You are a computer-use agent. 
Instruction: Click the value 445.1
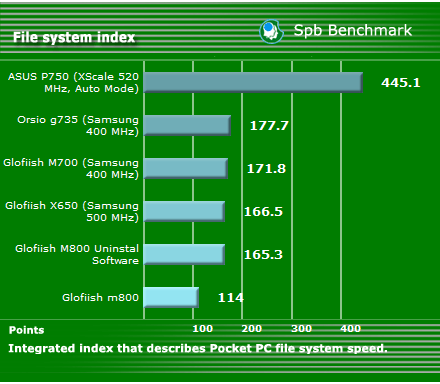pos(401,82)
